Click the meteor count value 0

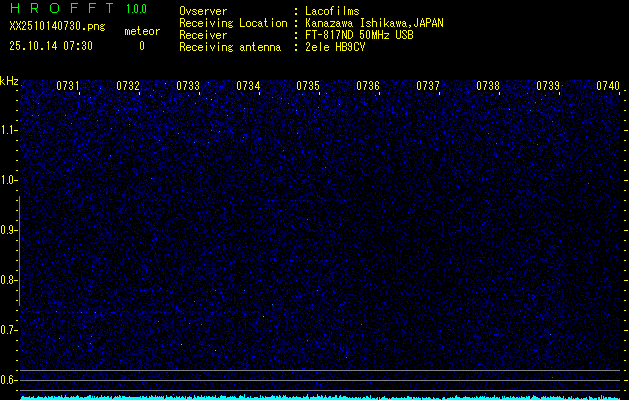[x=141, y=46]
